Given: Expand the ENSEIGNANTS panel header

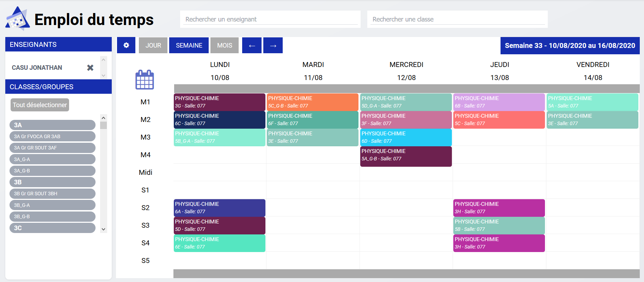Looking at the screenshot, I should (x=59, y=44).
